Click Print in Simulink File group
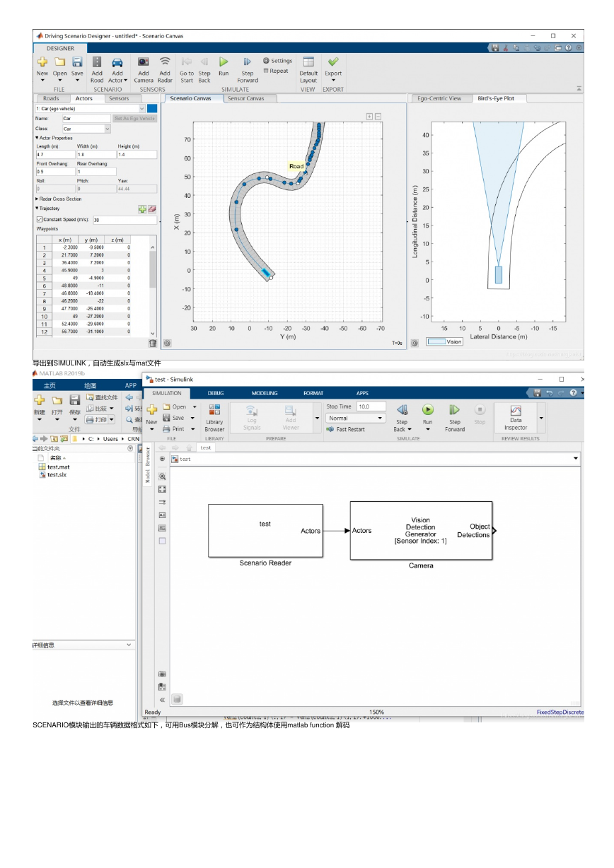 [x=174, y=429]
